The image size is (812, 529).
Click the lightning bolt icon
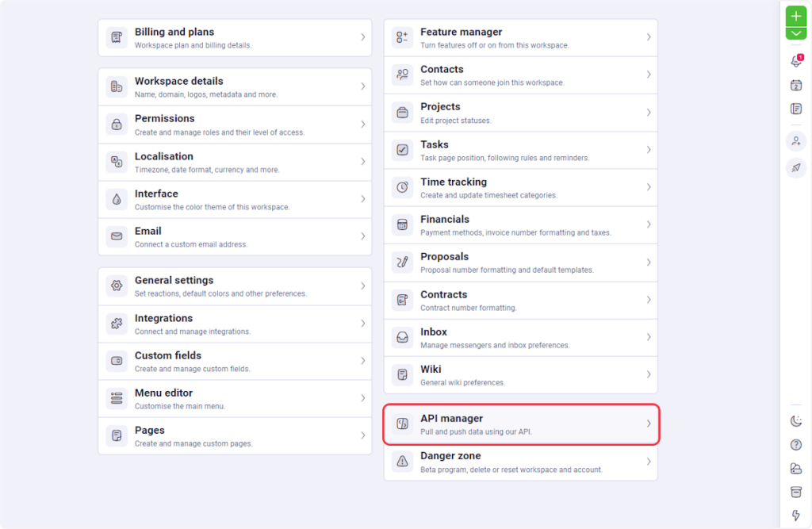pyautogui.click(x=796, y=516)
